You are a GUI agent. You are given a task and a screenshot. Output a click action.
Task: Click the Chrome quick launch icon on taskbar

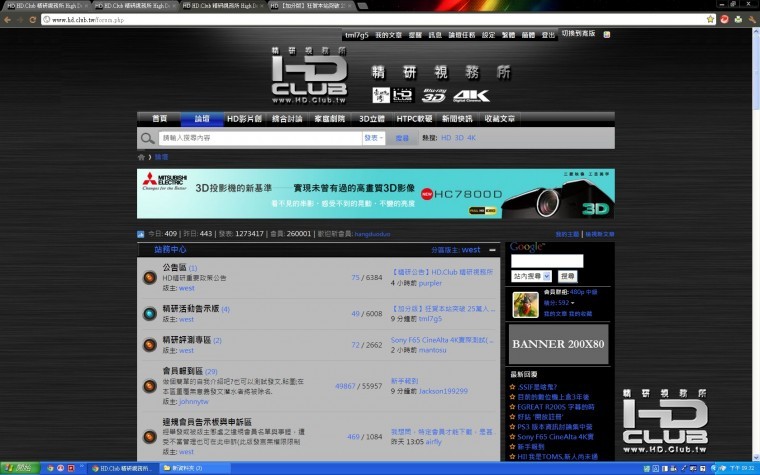pos(50,468)
